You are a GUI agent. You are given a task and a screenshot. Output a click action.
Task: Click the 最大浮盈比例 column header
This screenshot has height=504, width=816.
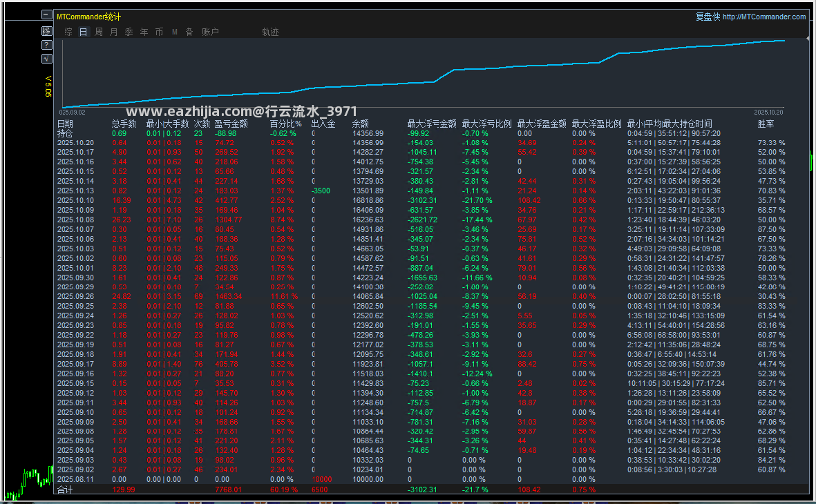click(x=596, y=124)
